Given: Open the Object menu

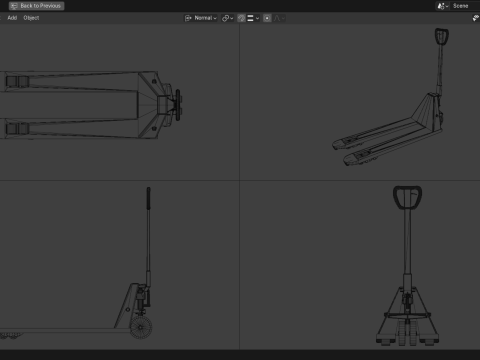Looking at the screenshot, I should tap(31, 18).
